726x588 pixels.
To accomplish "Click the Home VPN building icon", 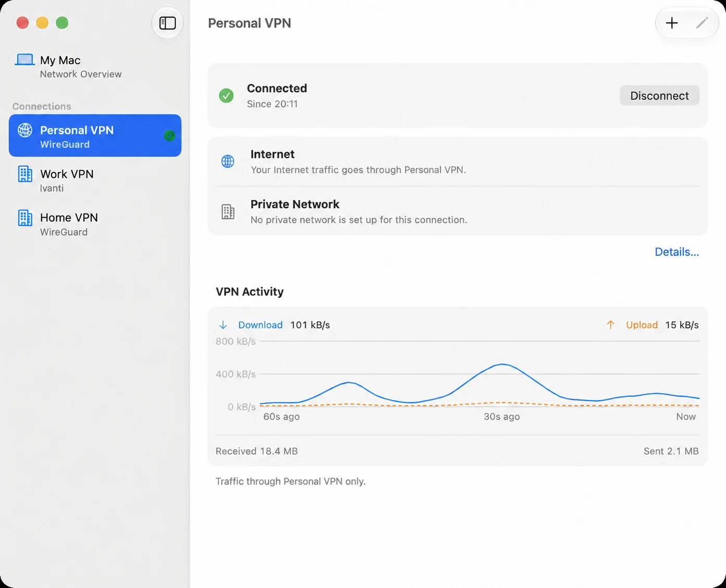I will (x=25, y=218).
